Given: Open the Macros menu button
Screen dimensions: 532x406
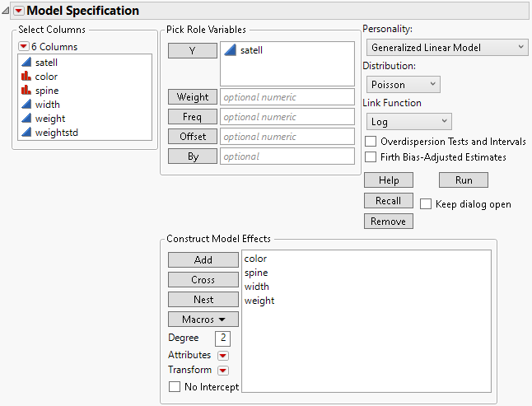Looking at the screenshot, I should click(203, 319).
